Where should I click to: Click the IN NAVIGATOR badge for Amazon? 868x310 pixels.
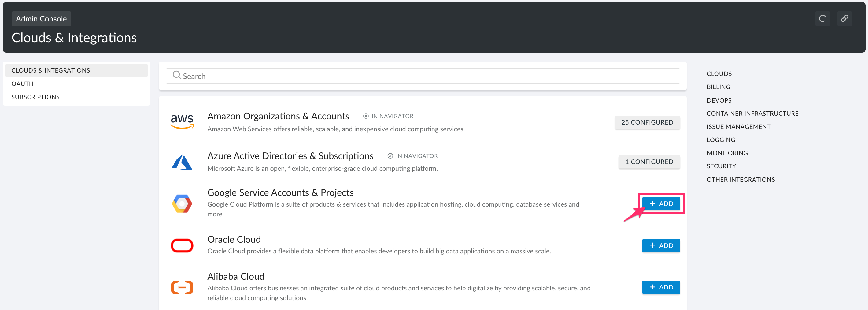coord(388,116)
